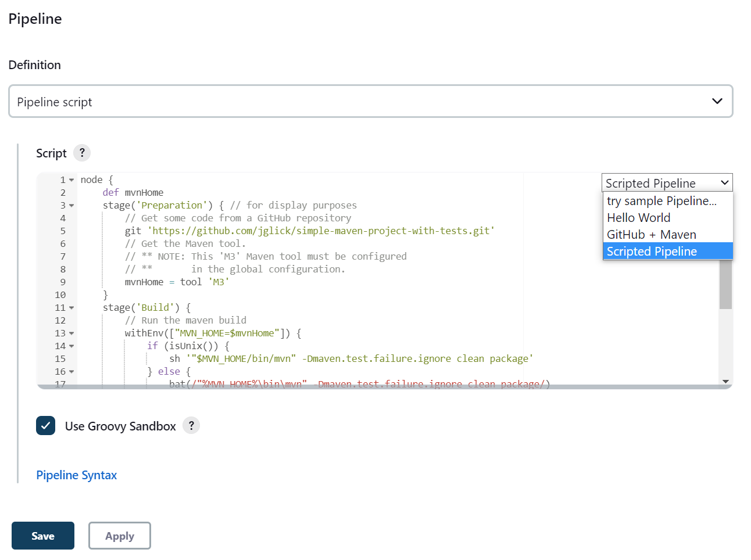This screenshot has height=560, width=751.
Task: Click the Save button
Action: (42, 535)
